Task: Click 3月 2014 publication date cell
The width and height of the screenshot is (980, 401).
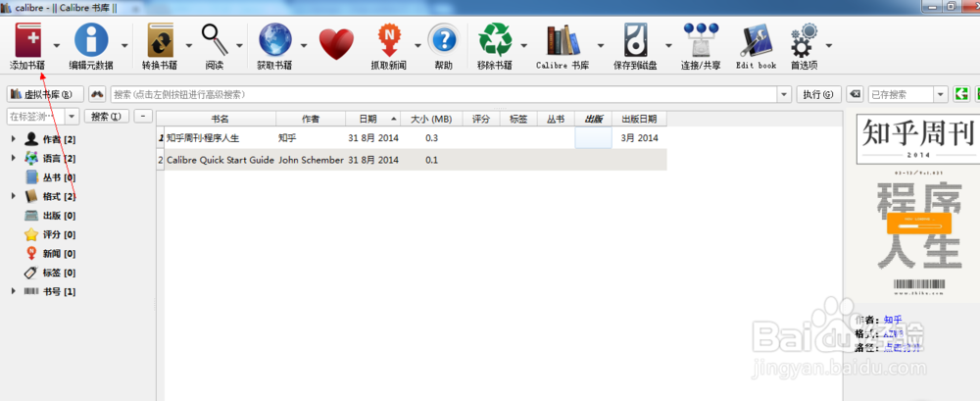Action: 639,138
